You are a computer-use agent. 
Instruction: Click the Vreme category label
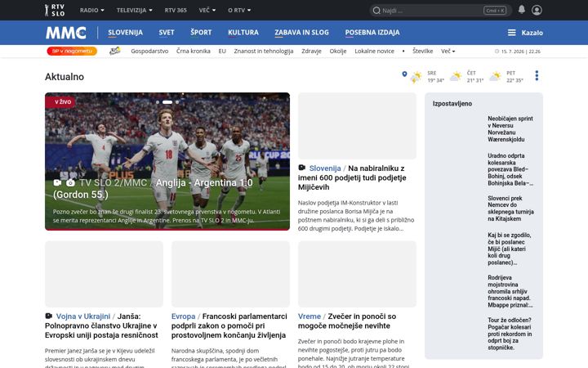(310, 316)
